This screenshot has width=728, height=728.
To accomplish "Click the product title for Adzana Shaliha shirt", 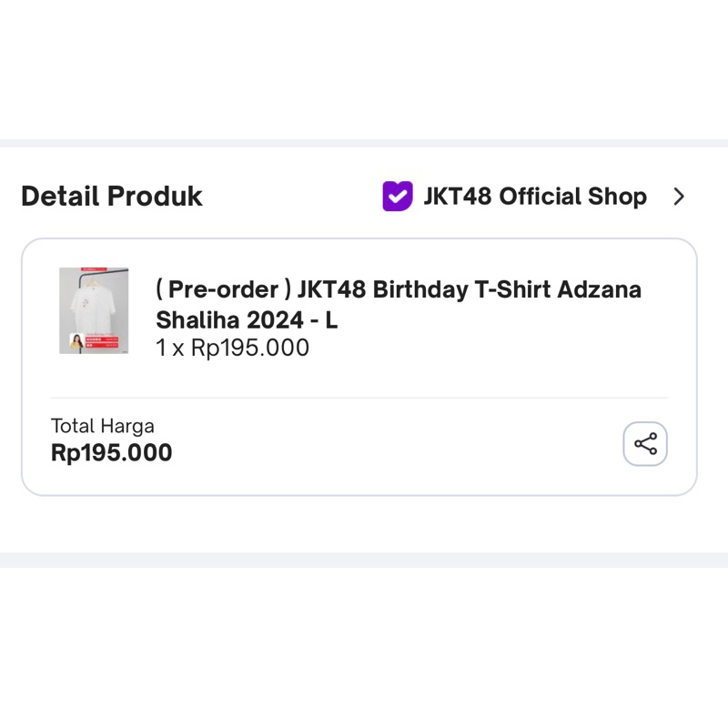I will pos(398,305).
